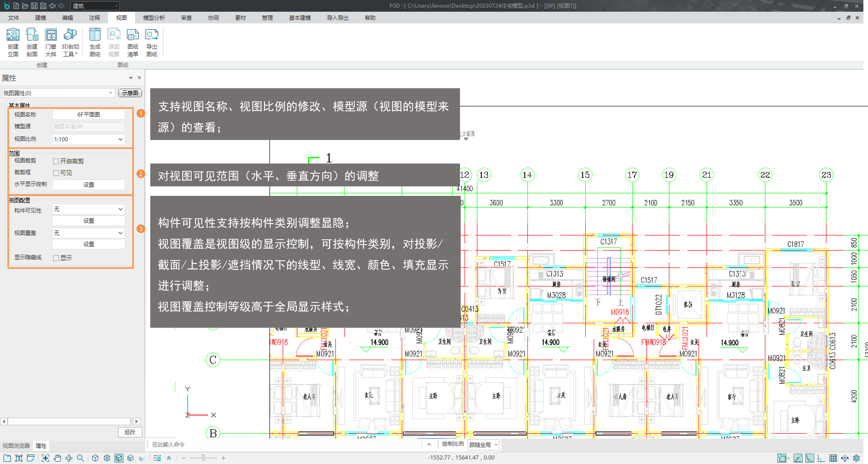Click the settings gear in status bar

856,458
